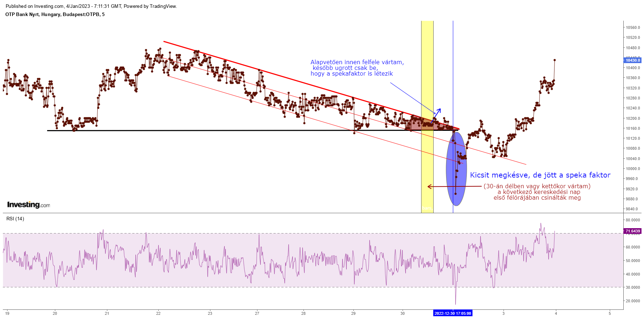Click the Investing.com logo watermark
The width and height of the screenshot is (644, 318).
pyautogui.click(x=29, y=205)
